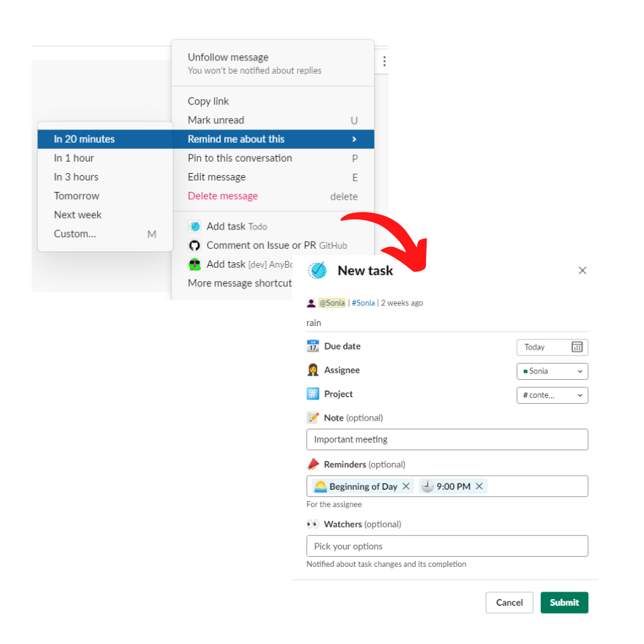Click the clock icon on 9:00 PM chip
Image resolution: width=644 pixels, height=644 pixels.
(x=427, y=486)
